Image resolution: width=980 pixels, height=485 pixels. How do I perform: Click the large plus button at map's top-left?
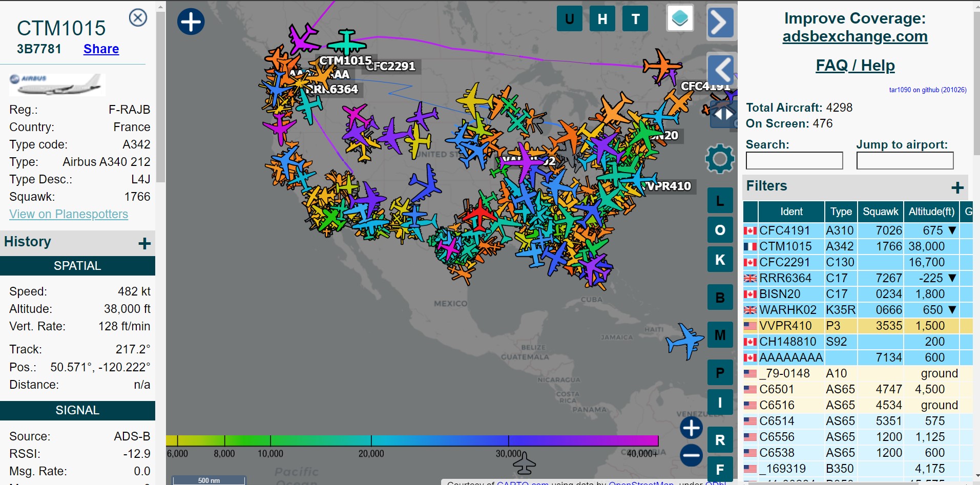click(x=191, y=22)
